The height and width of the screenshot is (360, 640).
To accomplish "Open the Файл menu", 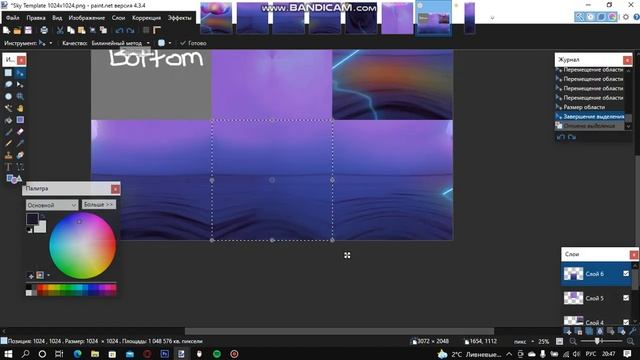I will click(x=13, y=18).
